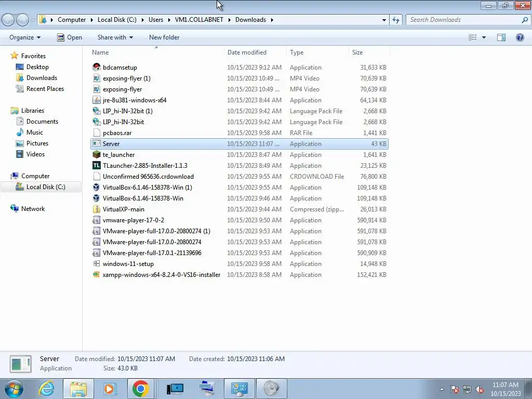The height and width of the screenshot is (399, 532).
Task: Select the jre-8u381-windows-x64 Java installer icon
Action: (96, 100)
